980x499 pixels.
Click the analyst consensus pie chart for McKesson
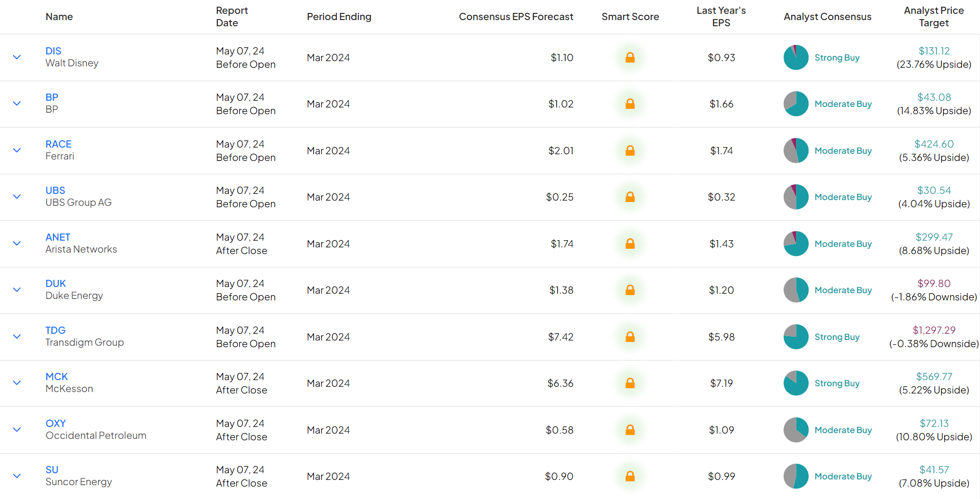(x=796, y=383)
